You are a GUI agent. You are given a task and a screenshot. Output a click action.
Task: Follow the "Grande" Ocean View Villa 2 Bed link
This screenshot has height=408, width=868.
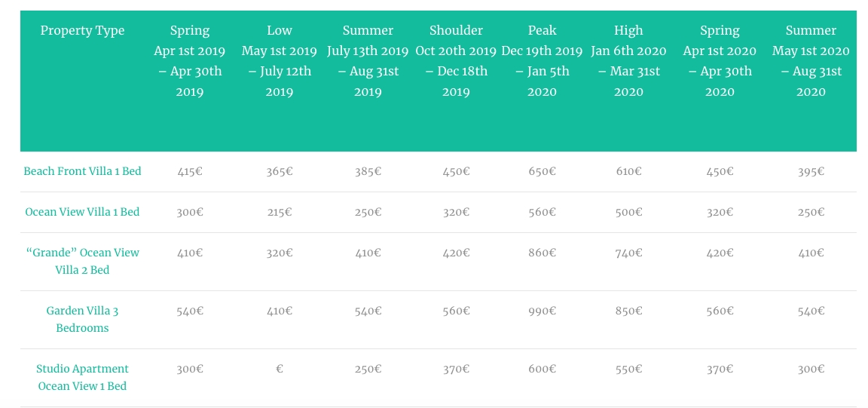pos(82,261)
